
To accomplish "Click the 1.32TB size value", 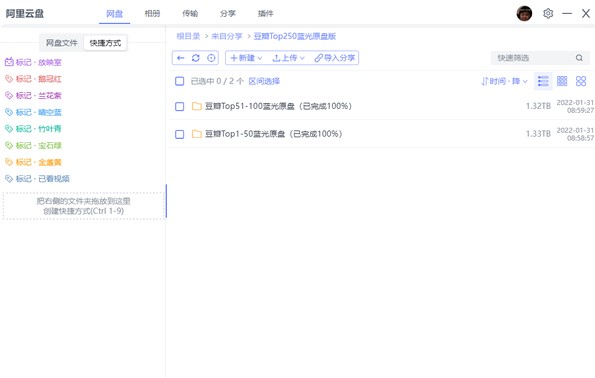I will 538,106.
